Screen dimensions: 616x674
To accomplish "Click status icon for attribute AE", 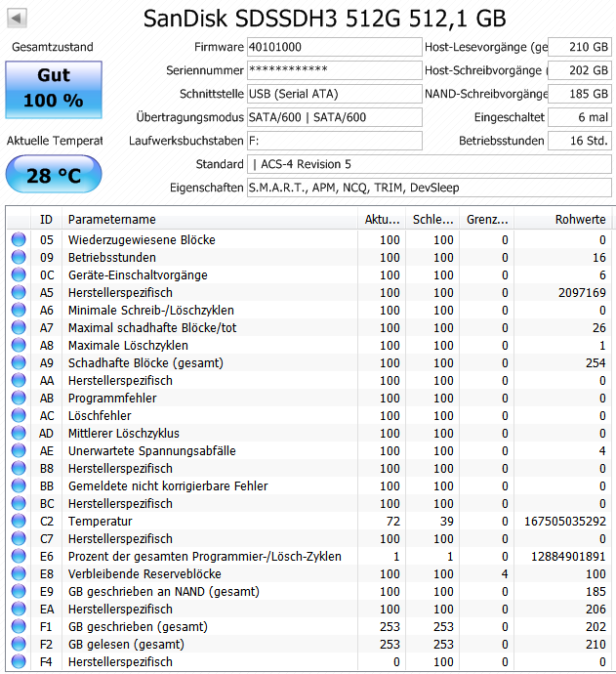I will 19,450.
